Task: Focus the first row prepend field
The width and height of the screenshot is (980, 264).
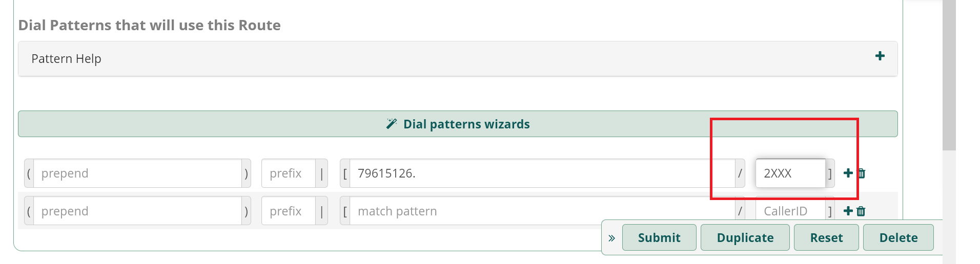Action: [x=137, y=173]
